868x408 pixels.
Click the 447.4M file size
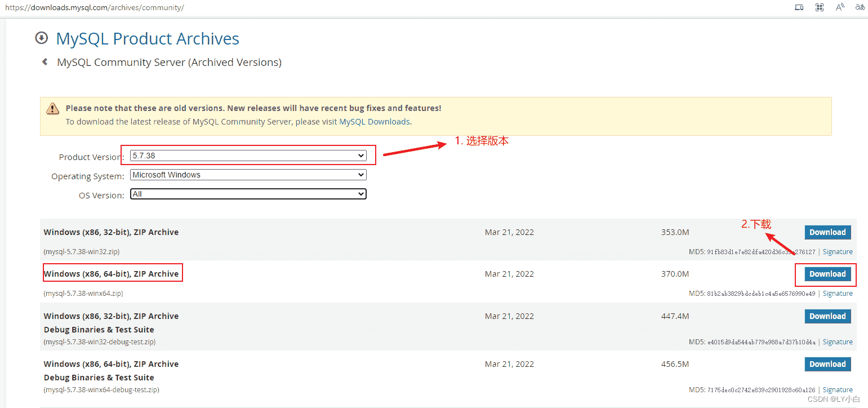tap(675, 316)
